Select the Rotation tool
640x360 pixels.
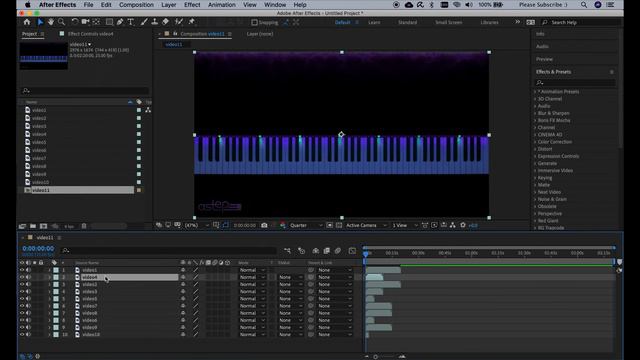pos(75,22)
